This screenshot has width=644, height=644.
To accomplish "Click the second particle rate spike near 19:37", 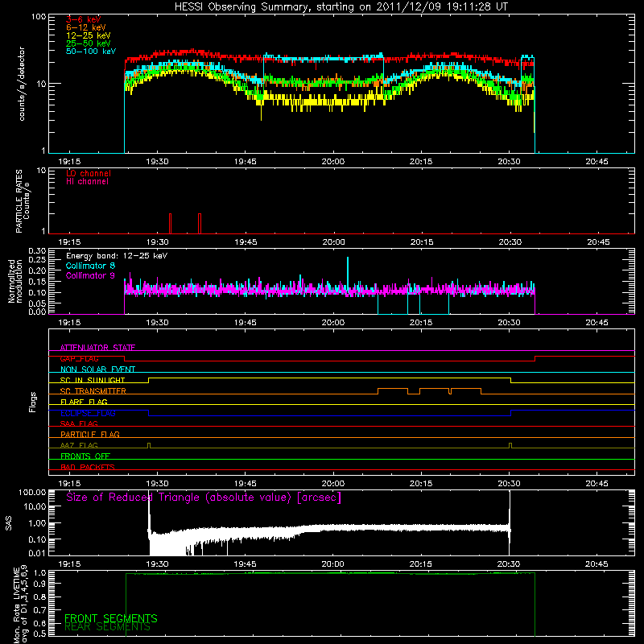I will [x=200, y=224].
